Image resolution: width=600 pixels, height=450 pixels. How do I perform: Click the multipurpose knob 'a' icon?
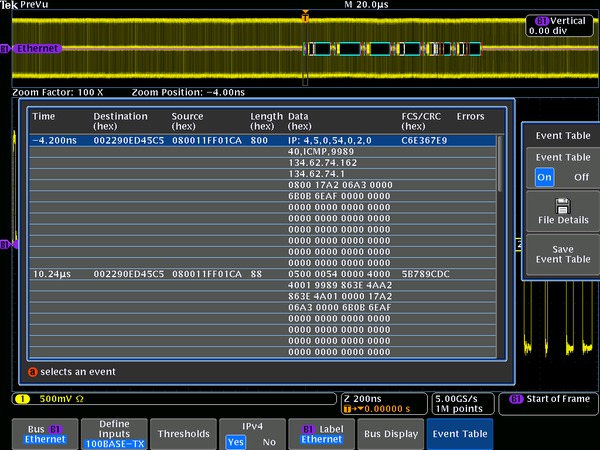[32, 372]
